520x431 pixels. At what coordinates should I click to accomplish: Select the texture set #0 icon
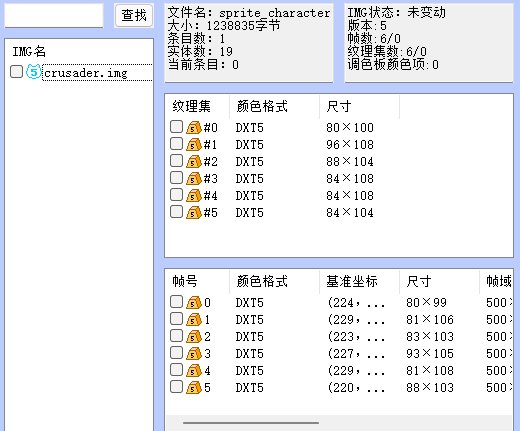point(194,127)
